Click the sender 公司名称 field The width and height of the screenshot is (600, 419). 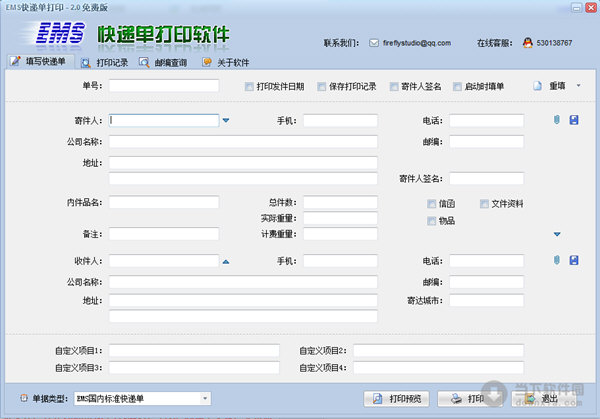click(243, 142)
